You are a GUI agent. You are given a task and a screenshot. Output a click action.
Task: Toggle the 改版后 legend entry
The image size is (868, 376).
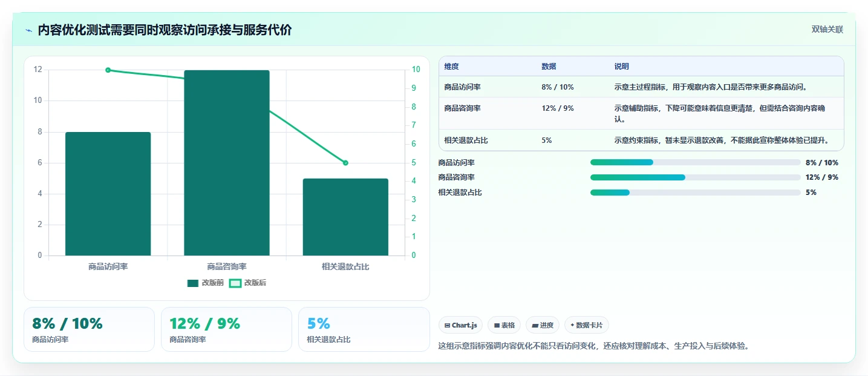(x=248, y=283)
